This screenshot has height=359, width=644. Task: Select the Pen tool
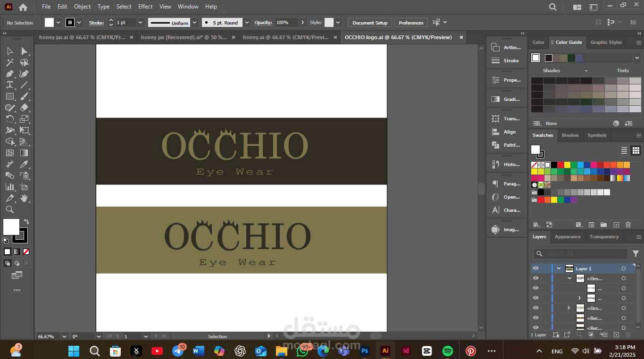click(9, 74)
